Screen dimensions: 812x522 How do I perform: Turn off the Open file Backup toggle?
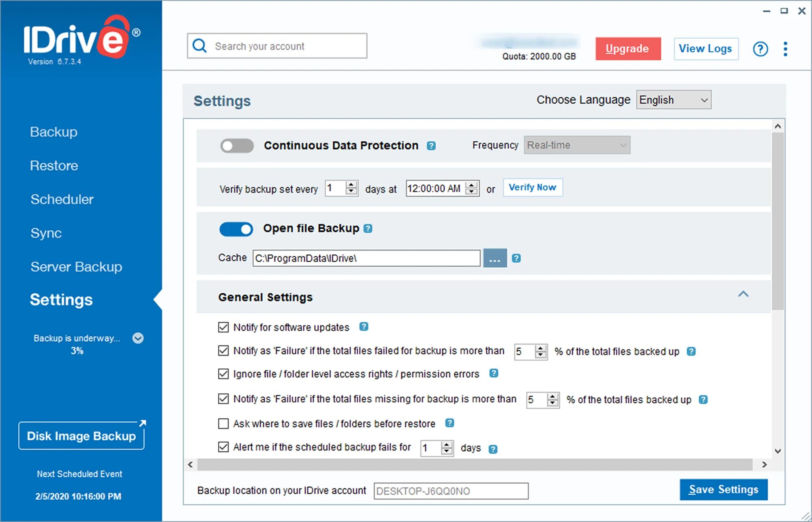tap(236, 229)
